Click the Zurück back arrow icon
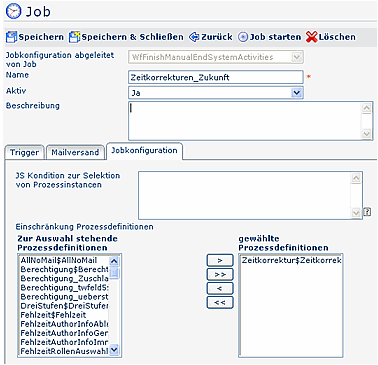378x365 pixels. click(x=194, y=37)
